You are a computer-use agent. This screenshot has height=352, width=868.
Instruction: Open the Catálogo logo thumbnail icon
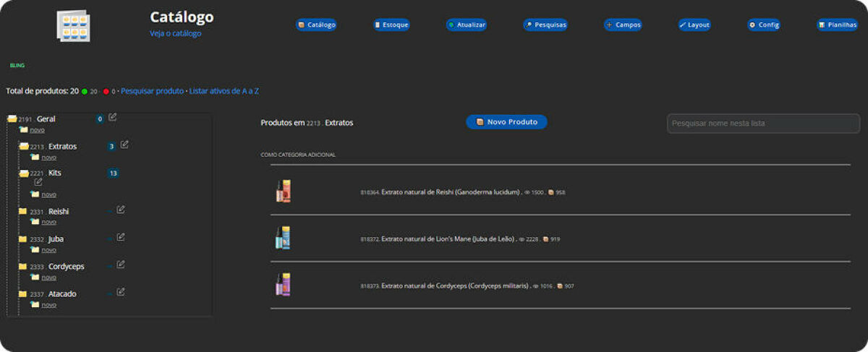(73, 26)
